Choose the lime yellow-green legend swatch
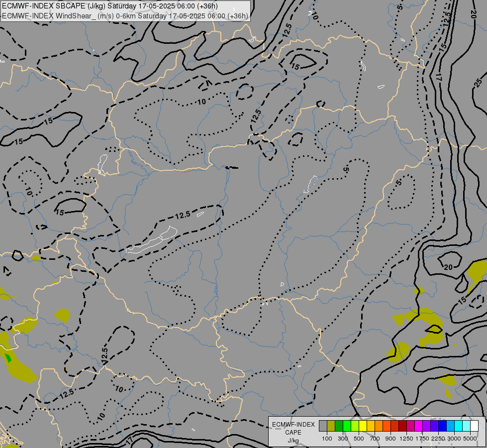Screen dimensions: 487x448 pyautogui.click(x=355, y=426)
